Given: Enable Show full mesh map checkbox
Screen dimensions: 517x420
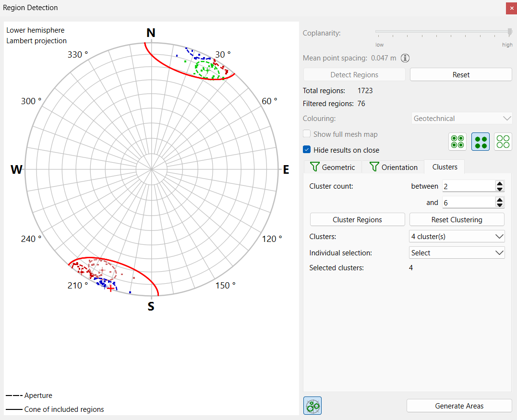Looking at the screenshot, I should pos(307,134).
